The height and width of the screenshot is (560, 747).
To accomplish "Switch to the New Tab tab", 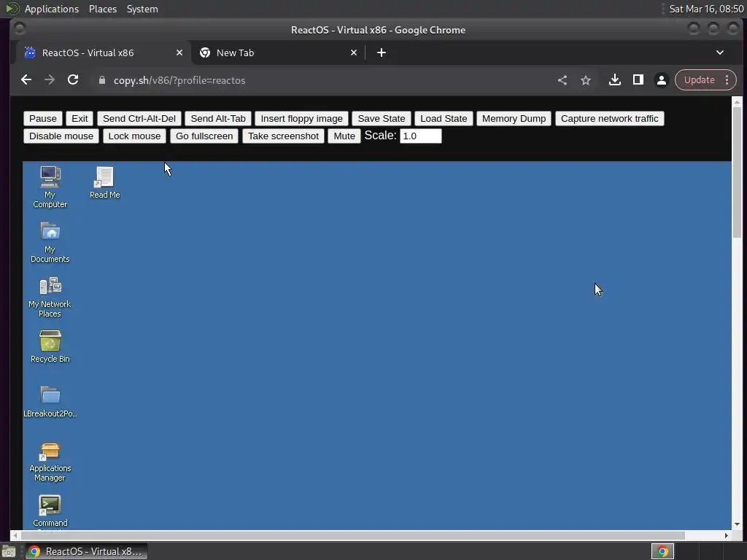I will (278, 52).
